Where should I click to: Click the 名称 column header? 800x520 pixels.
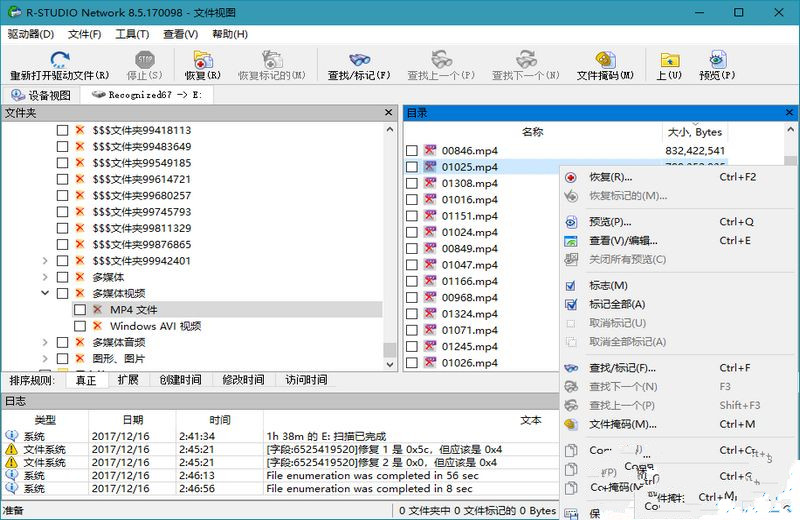coord(533,132)
